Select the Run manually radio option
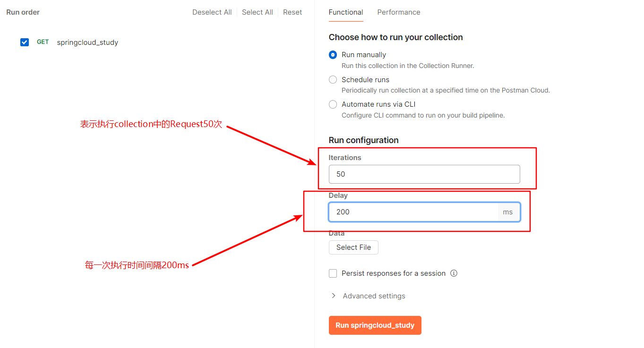The width and height of the screenshot is (644, 348). pos(333,55)
